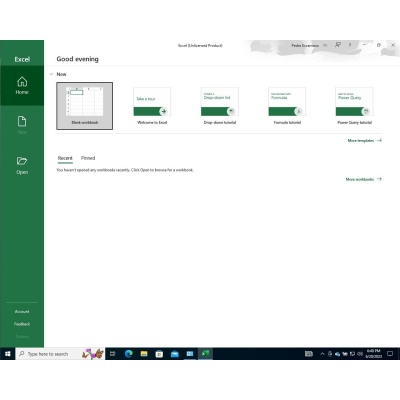Click the Good evening heading

point(78,59)
